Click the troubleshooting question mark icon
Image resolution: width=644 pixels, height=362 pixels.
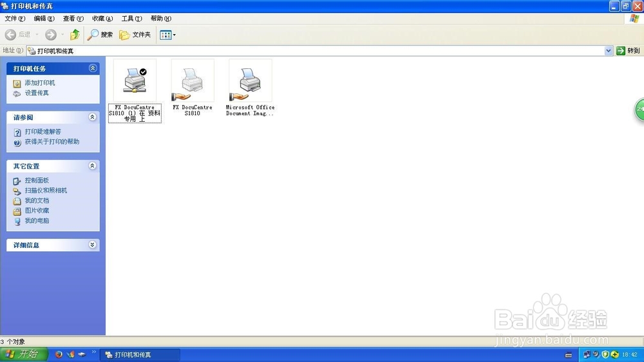point(17,132)
